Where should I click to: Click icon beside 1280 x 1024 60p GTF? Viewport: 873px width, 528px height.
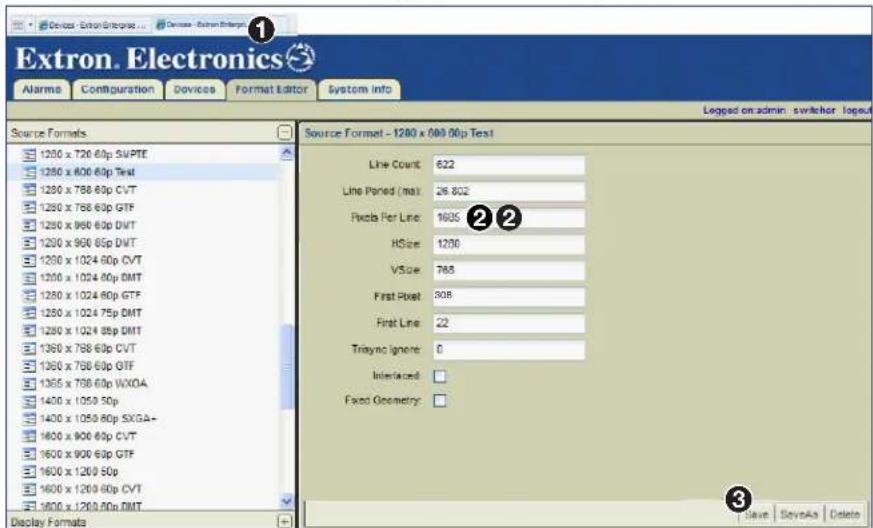pos(29,295)
